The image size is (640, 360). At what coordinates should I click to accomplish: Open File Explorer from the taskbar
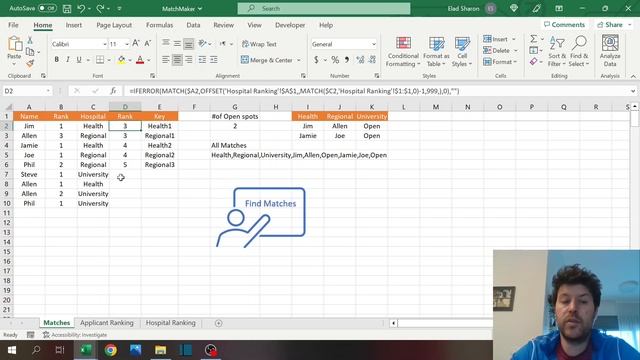(x=160, y=350)
